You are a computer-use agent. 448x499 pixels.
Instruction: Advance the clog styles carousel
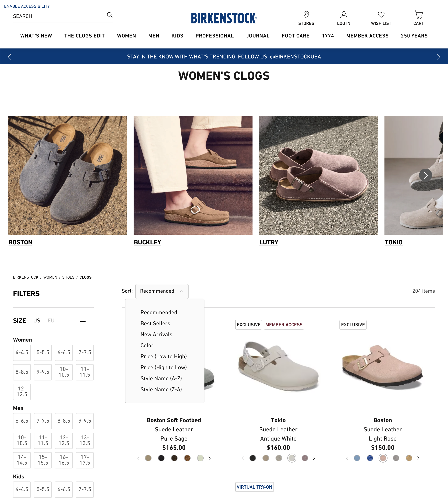click(425, 175)
